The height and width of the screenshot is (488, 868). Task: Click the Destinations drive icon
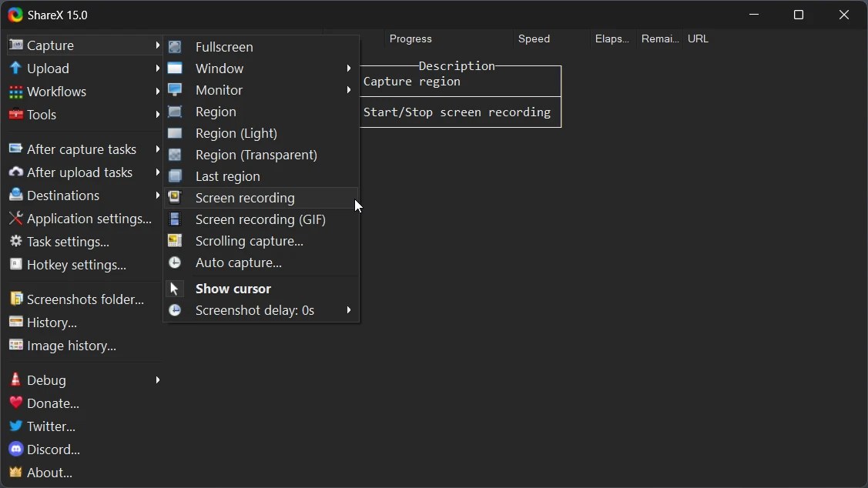[x=16, y=195]
